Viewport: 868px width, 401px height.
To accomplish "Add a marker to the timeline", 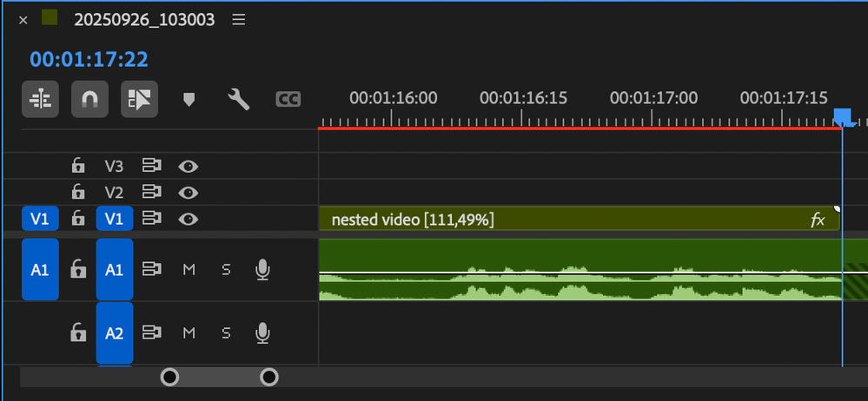I will click(x=189, y=100).
